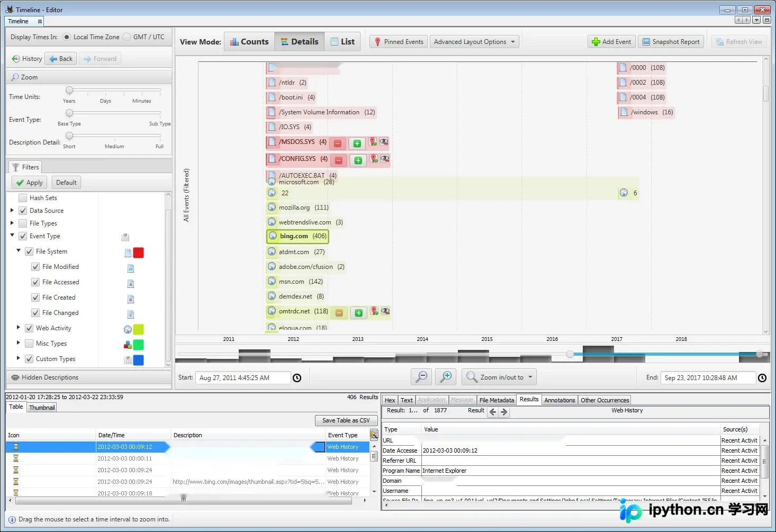The image size is (776, 532).
Task: Click green plus icon on /CONFIG.SYS row
Action: tap(358, 160)
